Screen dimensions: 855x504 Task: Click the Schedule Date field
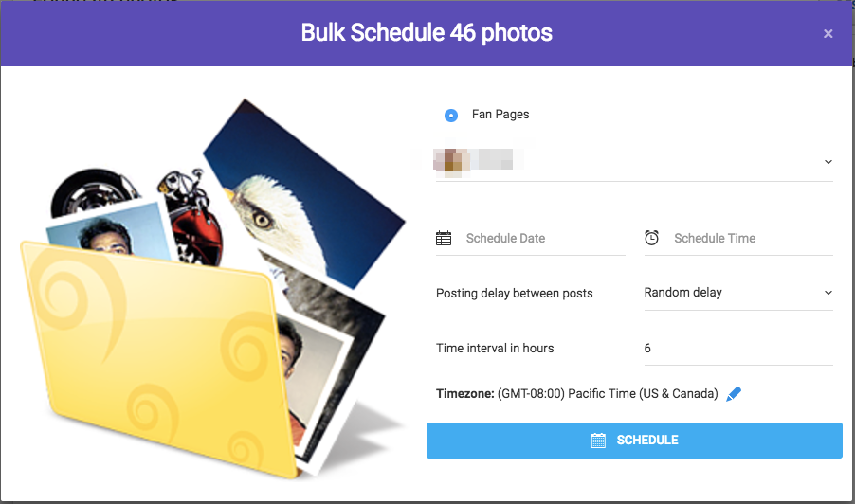530,239
